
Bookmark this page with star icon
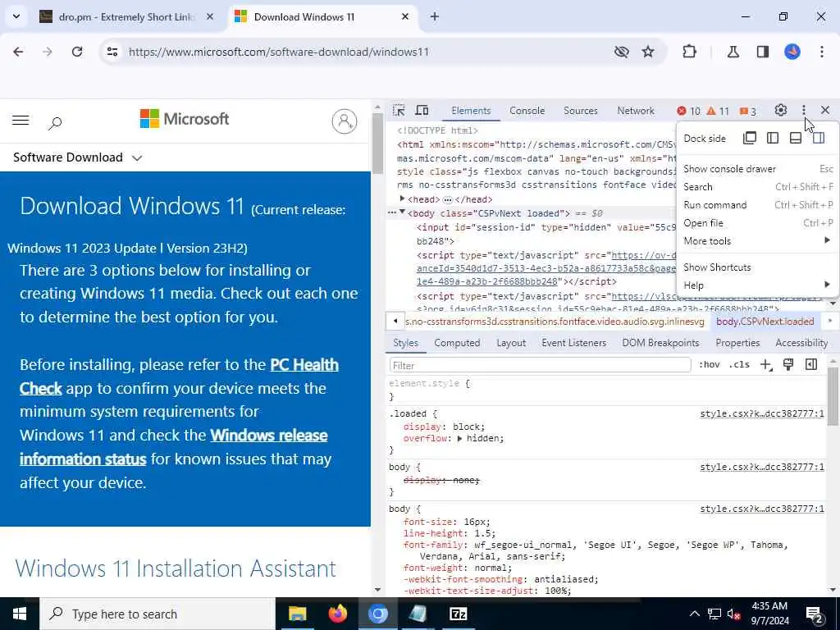[648, 52]
